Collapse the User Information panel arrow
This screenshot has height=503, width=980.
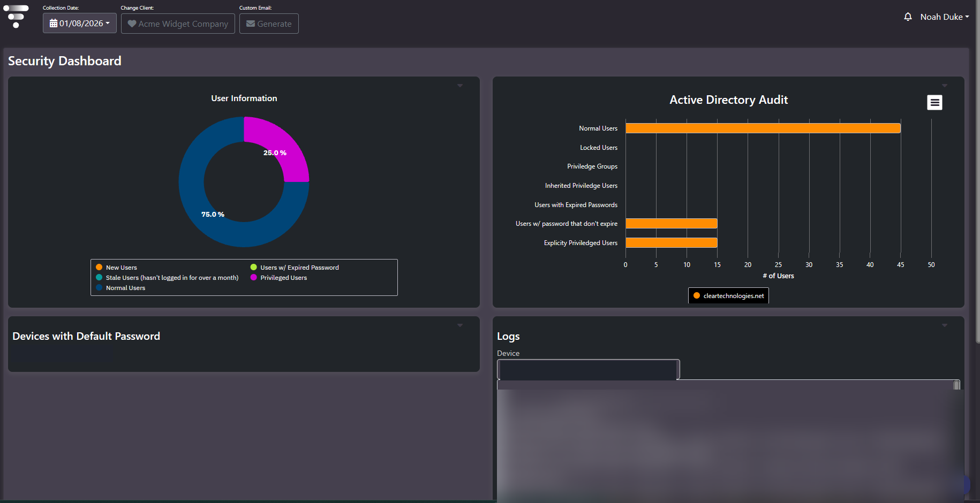(460, 86)
